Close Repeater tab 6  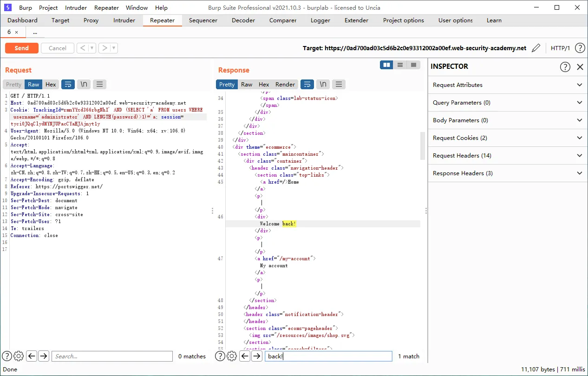(x=17, y=32)
